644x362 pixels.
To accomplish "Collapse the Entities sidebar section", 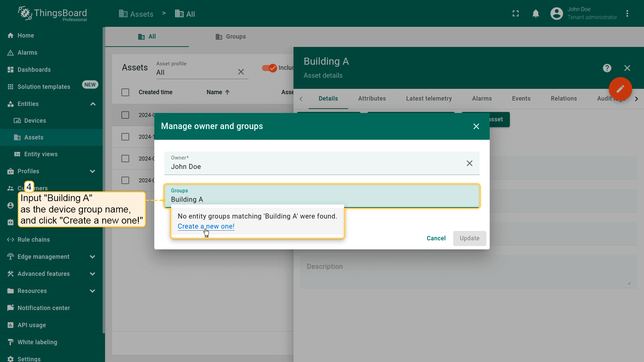I will point(93,104).
